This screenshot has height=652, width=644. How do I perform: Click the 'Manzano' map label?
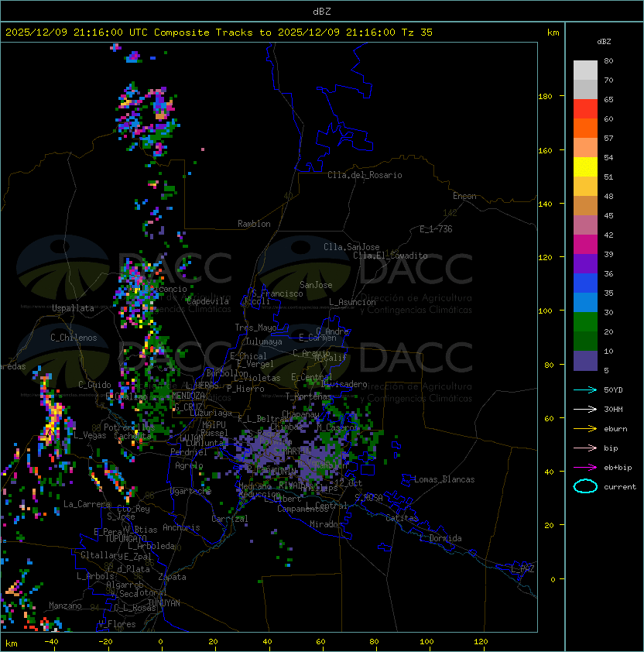click(65, 606)
